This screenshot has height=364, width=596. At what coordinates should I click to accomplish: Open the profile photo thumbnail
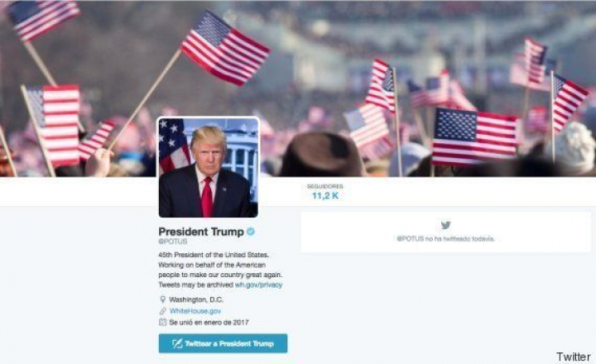[x=209, y=167]
